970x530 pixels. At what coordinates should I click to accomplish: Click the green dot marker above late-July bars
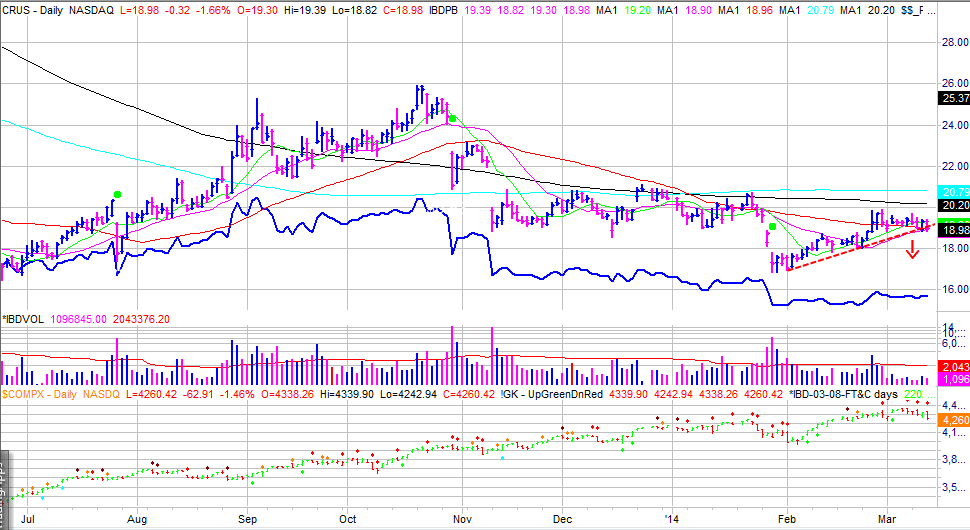pyautogui.click(x=118, y=195)
